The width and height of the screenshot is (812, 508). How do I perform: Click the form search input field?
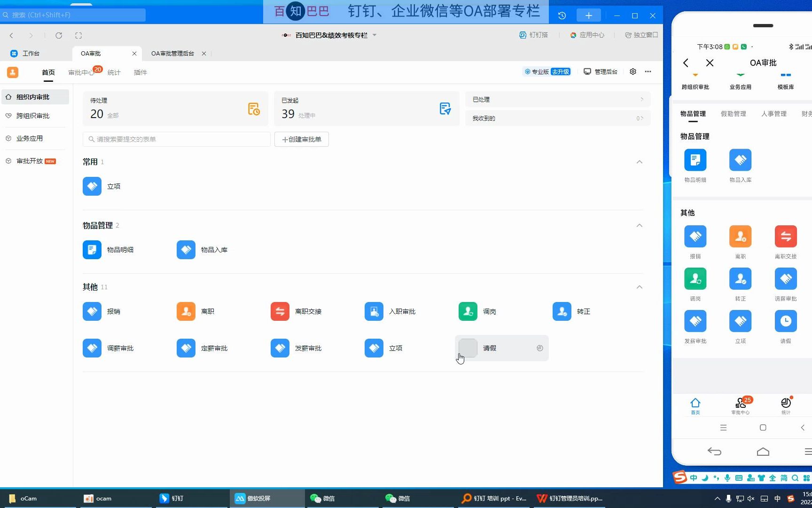pyautogui.click(x=177, y=139)
